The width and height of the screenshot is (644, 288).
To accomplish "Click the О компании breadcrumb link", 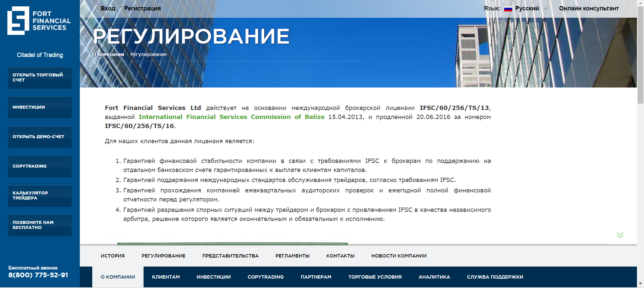I will [x=108, y=54].
